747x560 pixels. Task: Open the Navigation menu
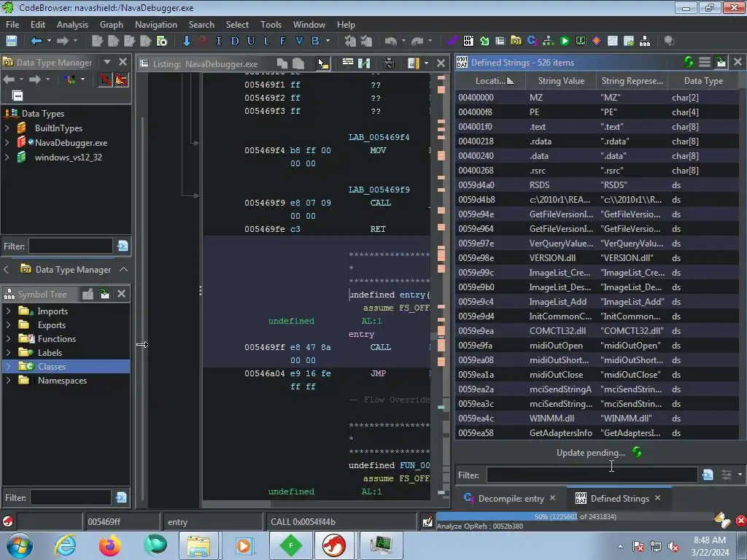[156, 25]
